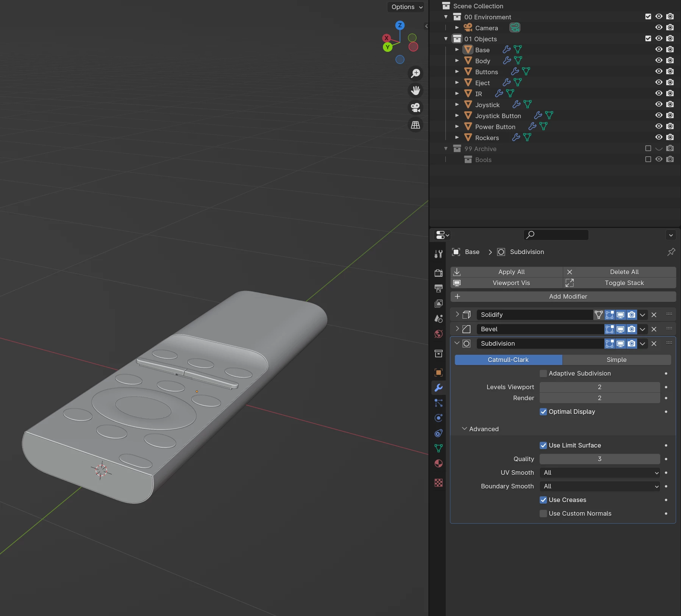Image resolution: width=681 pixels, height=616 pixels.
Task: Click the viewport zoom magnifier icon
Action: pos(415,73)
